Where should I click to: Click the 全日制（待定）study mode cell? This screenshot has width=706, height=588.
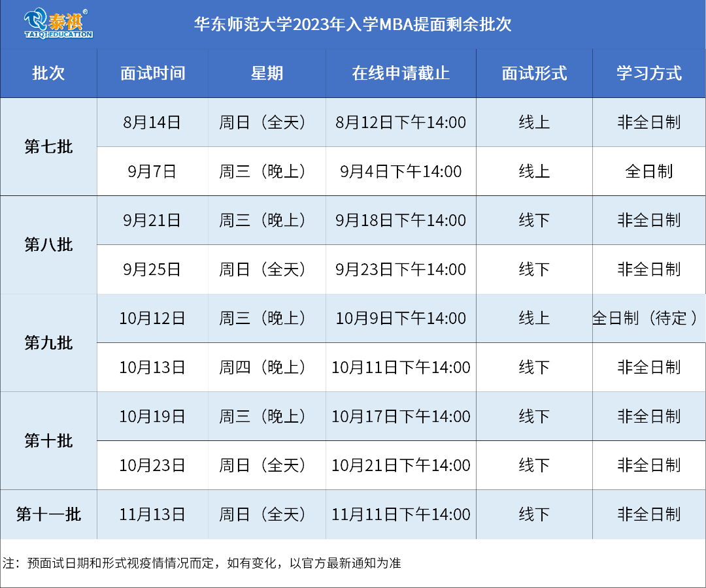pyautogui.click(x=648, y=319)
